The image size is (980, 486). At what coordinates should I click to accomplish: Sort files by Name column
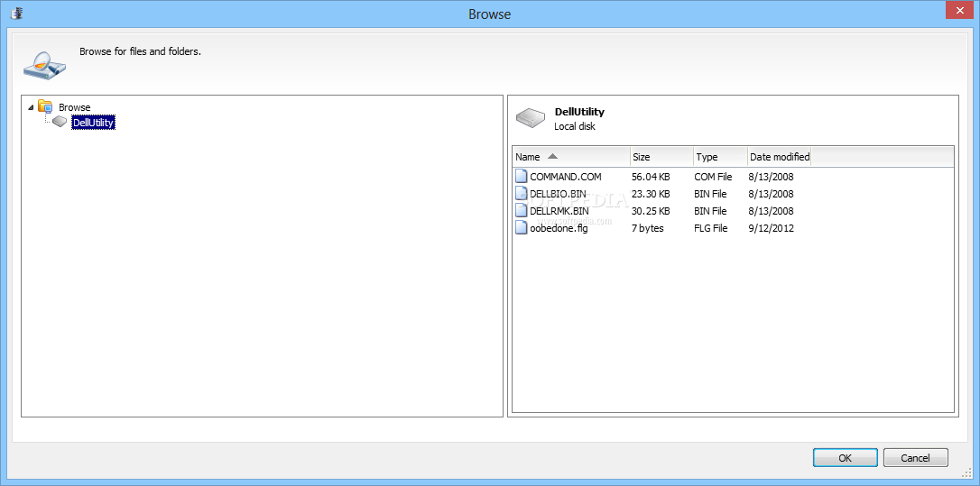click(x=571, y=157)
